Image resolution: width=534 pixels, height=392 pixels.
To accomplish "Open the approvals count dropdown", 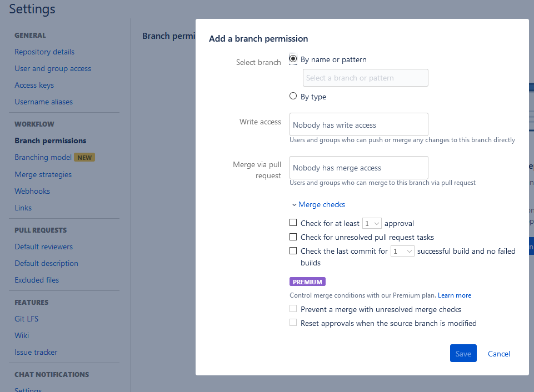I will tap(372, 224).
